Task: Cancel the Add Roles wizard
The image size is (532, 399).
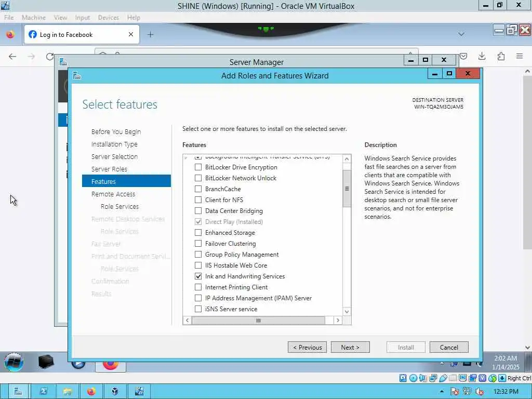Action: pyautogui.click(x=449, y=347)
